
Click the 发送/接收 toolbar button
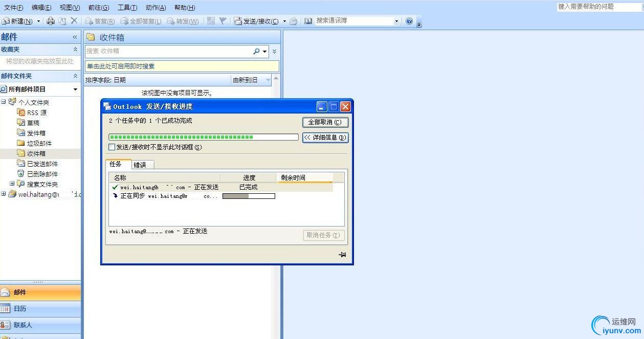pos(257,21)
